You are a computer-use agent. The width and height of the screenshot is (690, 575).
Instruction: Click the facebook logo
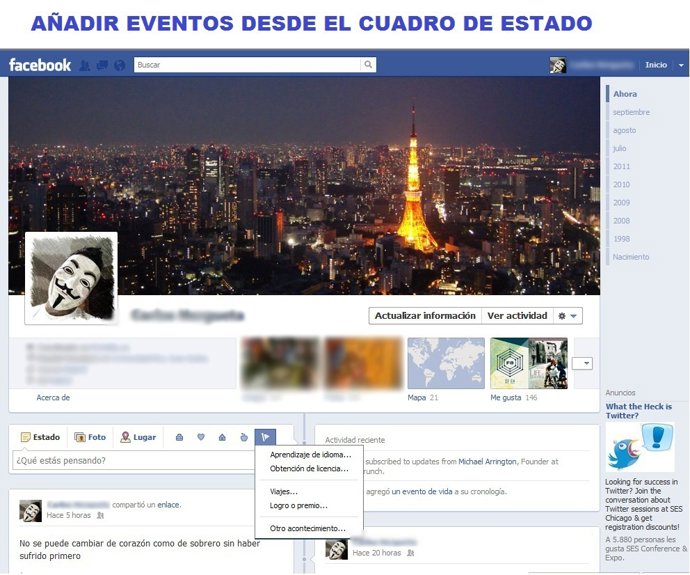pyautogui.click(x=40, y=65)
